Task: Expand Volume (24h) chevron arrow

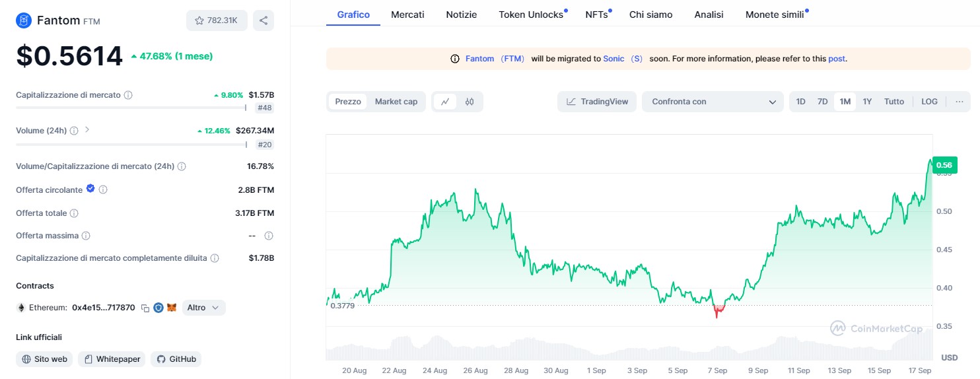Action: pyautogui.click(x=87, y=130)
